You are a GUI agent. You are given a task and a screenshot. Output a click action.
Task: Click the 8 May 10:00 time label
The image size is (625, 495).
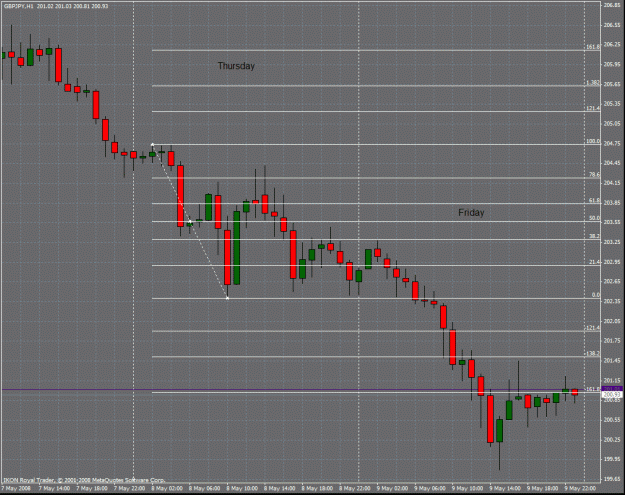tap(242, 489)
